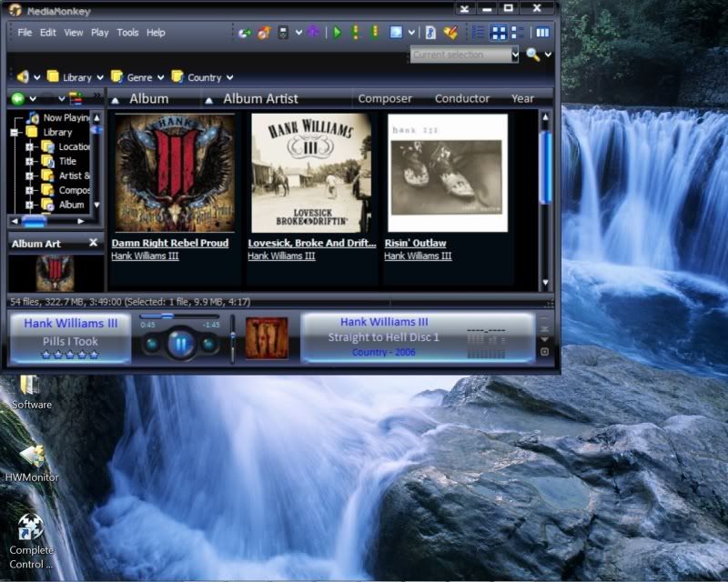Click the portable device toolbar icon

click(x=283, y=33)
